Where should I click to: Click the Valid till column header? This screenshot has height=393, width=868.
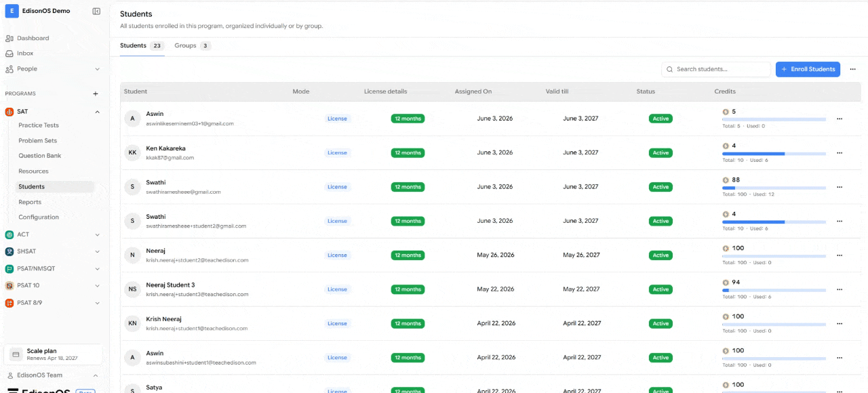coord(557,91)
